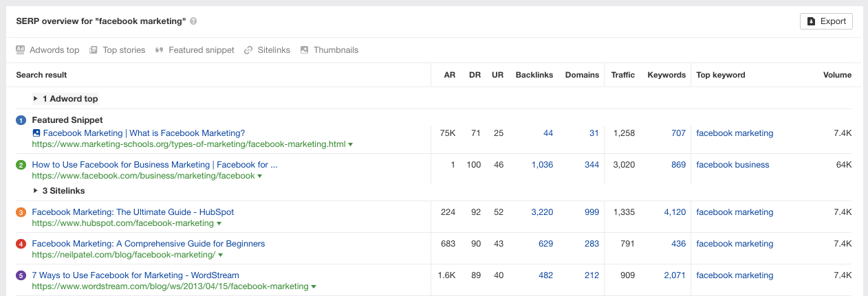Click the Export button
This screenshot has height=296, width=868.
click(x=826, y=21)
